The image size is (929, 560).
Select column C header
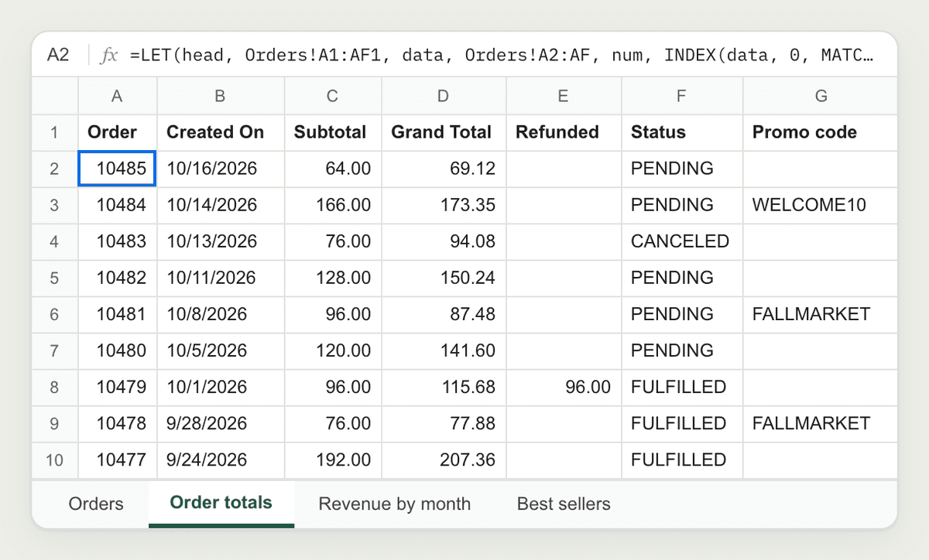pyautogui.click(x=333, y=96)
